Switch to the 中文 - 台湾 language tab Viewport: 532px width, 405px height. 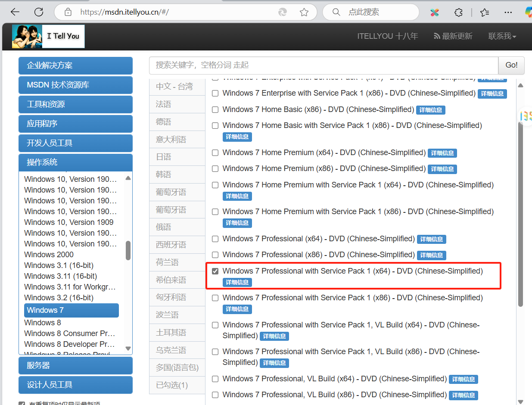click(177, 87)
